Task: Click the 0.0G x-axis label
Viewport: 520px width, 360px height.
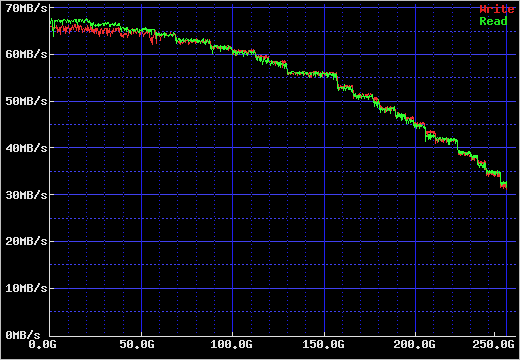Action: [x=42, y=344]
